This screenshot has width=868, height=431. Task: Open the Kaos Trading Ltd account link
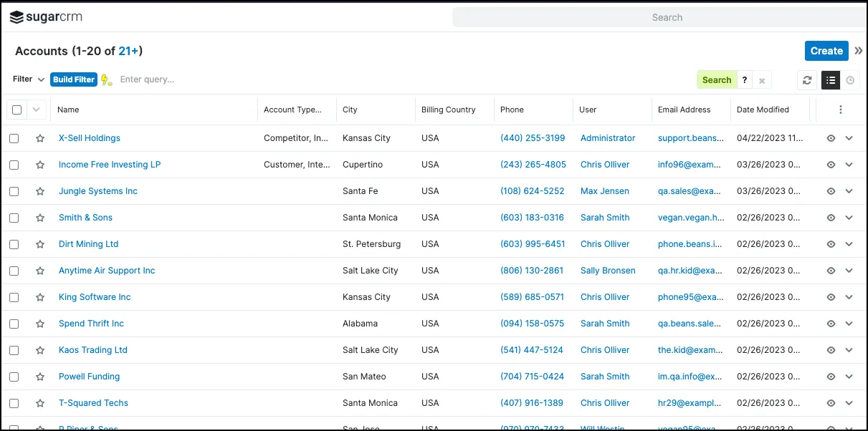coord(93,350)
